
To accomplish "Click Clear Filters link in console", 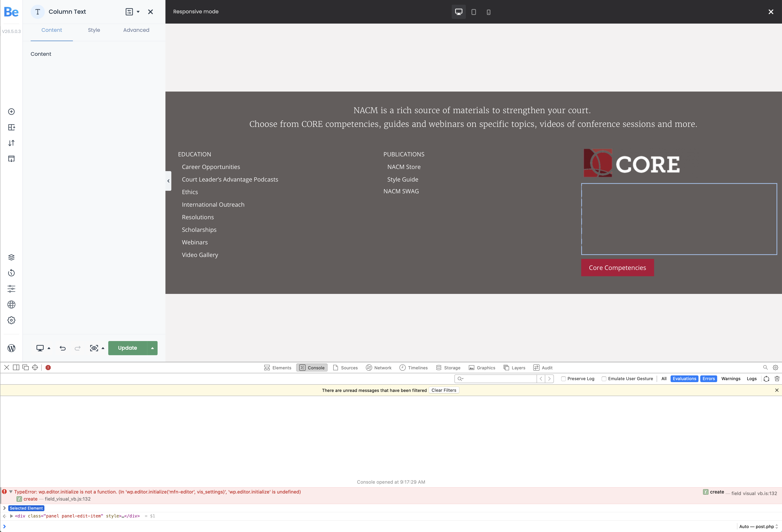I will [444, 390].
